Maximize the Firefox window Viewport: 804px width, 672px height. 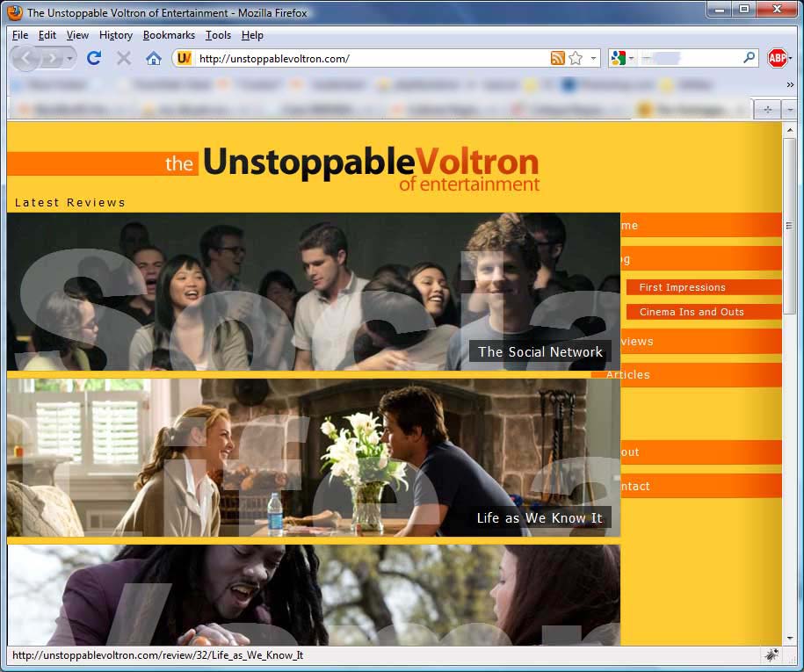744,10
